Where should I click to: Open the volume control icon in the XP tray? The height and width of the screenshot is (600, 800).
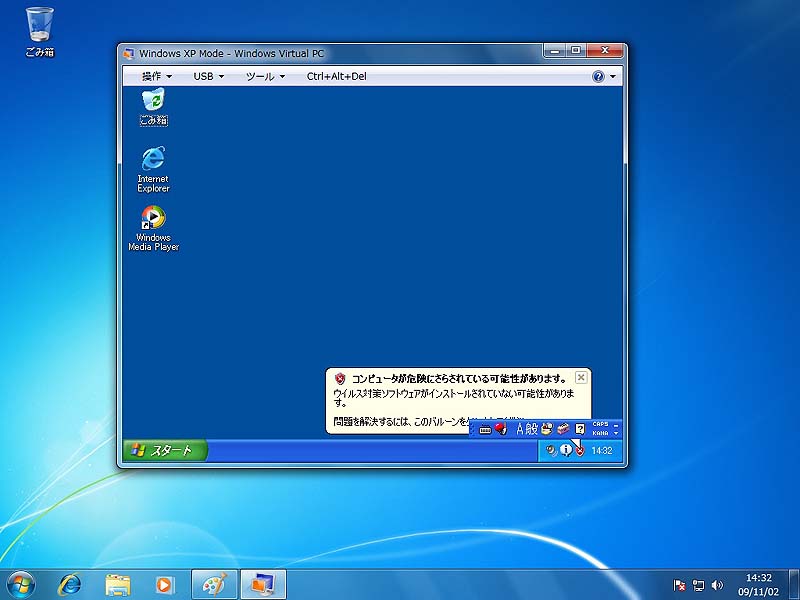[x=550, y=450]
